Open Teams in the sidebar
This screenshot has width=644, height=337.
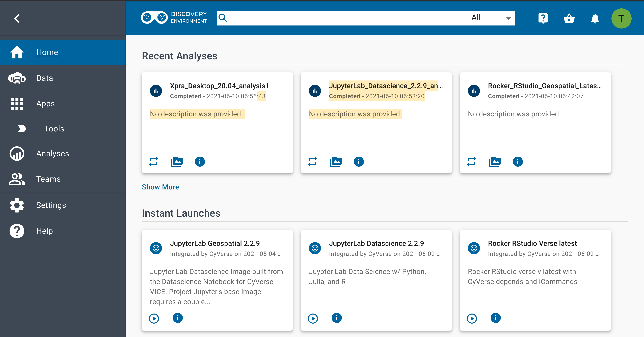(x=48, y=179)
